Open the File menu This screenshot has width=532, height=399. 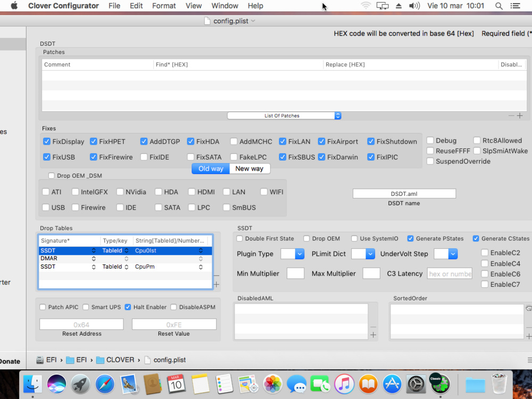pos(114,6)
